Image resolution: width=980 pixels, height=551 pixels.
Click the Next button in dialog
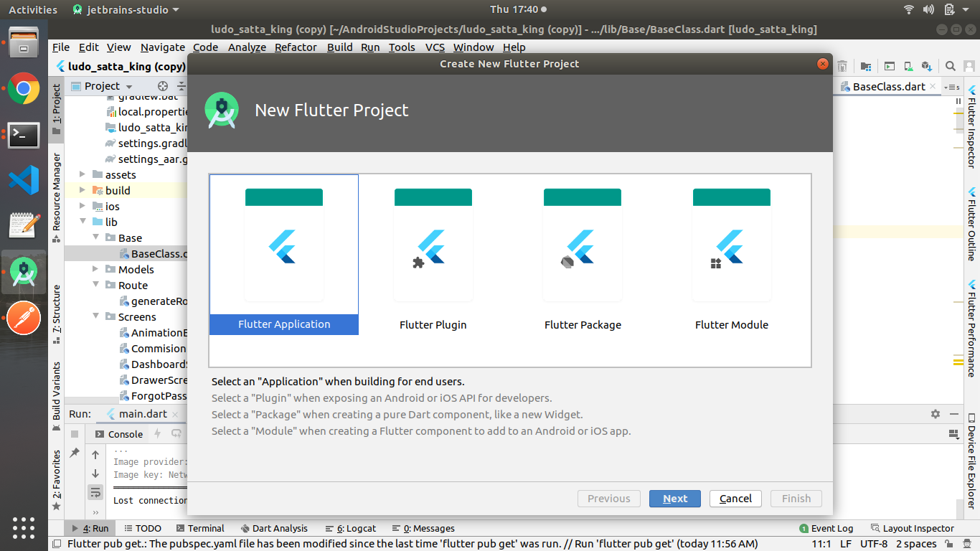[675, 499]
